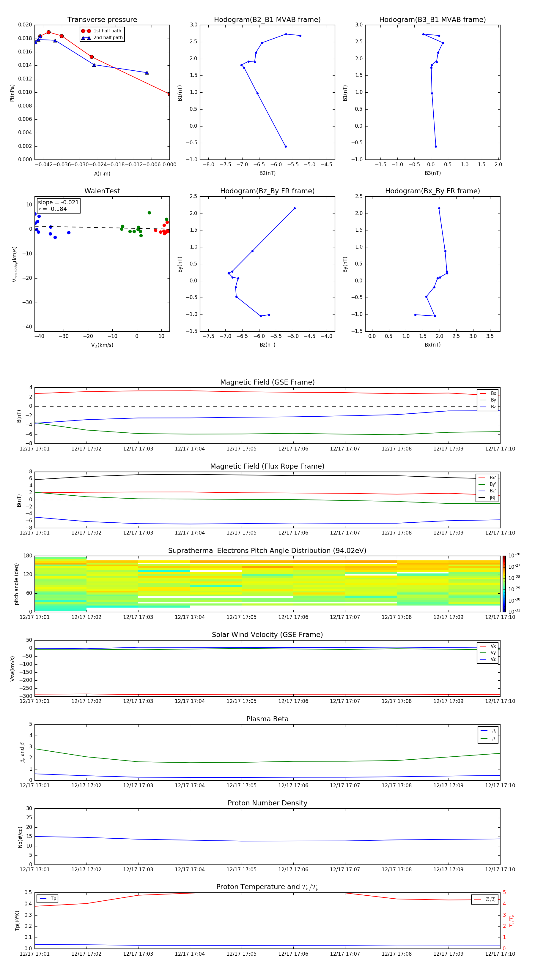Click the Pt(nPa) y-axis label
This screenshot has width=535, height=980.
[x=12, y=92]
